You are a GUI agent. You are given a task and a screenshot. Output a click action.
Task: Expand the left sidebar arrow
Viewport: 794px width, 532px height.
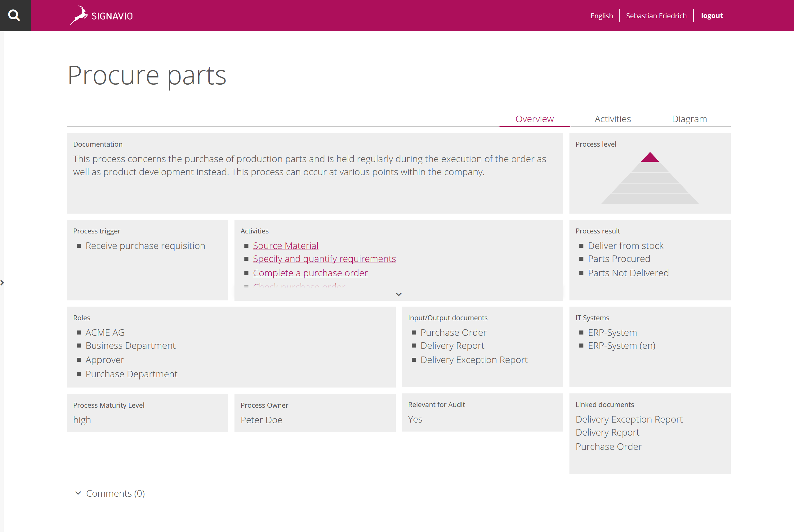coord(2,283)
